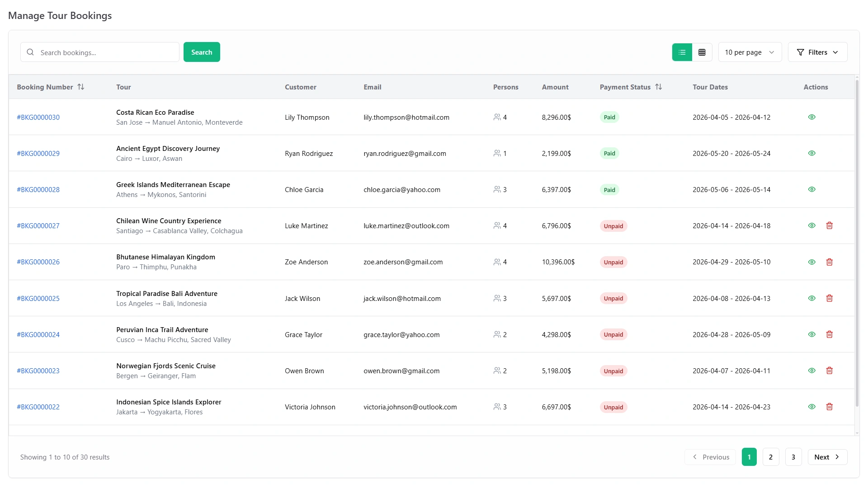Open booking link #BKG0000030
Viewport: 868px width, 488px height.
38,117
